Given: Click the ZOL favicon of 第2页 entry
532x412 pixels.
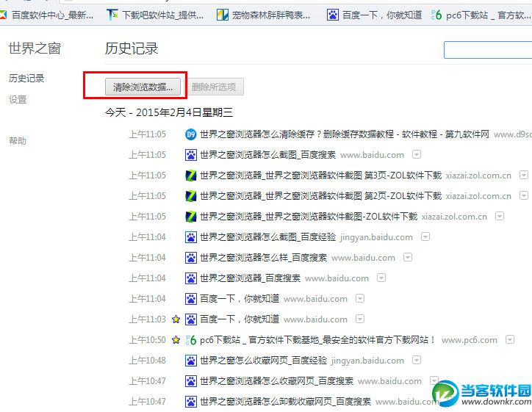Looking at the screenshot, I should 190,196.
